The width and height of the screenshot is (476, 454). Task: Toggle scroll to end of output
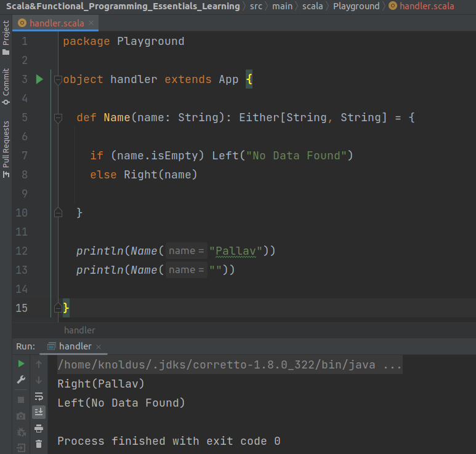pyautogui.click(x=39, y=412)
